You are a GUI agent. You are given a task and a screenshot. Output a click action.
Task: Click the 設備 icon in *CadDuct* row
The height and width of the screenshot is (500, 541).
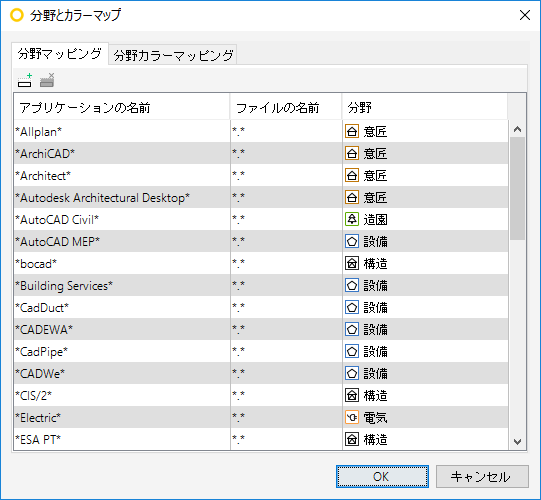352,307
